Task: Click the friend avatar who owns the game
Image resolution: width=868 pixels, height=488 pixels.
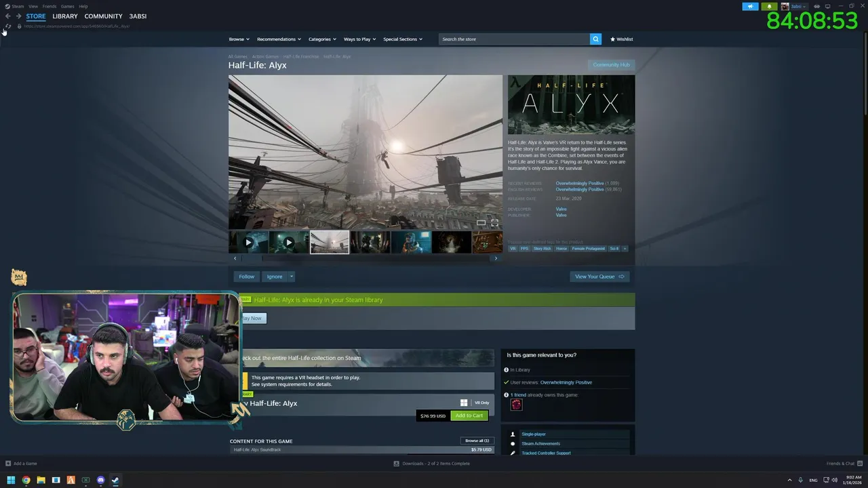Action: tap(517, 405)
